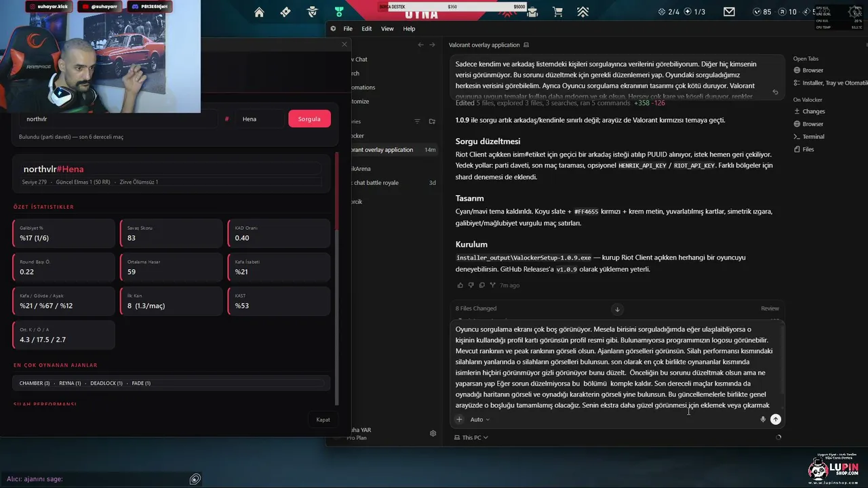The width and height of the screenshot is (868, 488).
Task: Open the Help menu
Action: point(409,28)
